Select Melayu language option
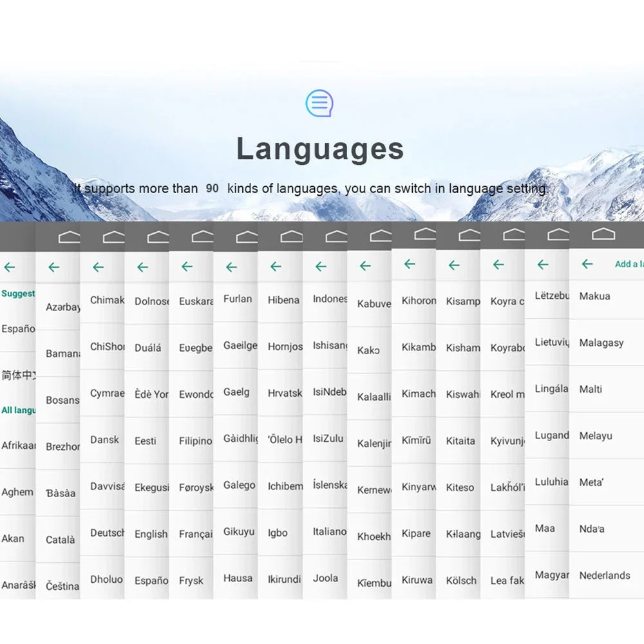The width and height of the screenshot is (644, 644). (x=596, y=436)
